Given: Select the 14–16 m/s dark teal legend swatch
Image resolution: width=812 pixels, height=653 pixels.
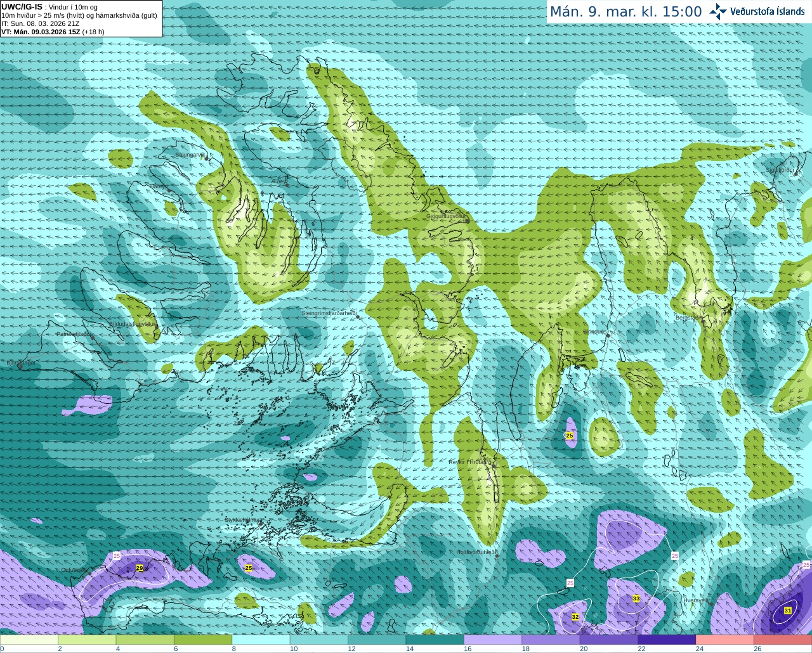Looking at the screenshot, I should (x=435, y=640).
